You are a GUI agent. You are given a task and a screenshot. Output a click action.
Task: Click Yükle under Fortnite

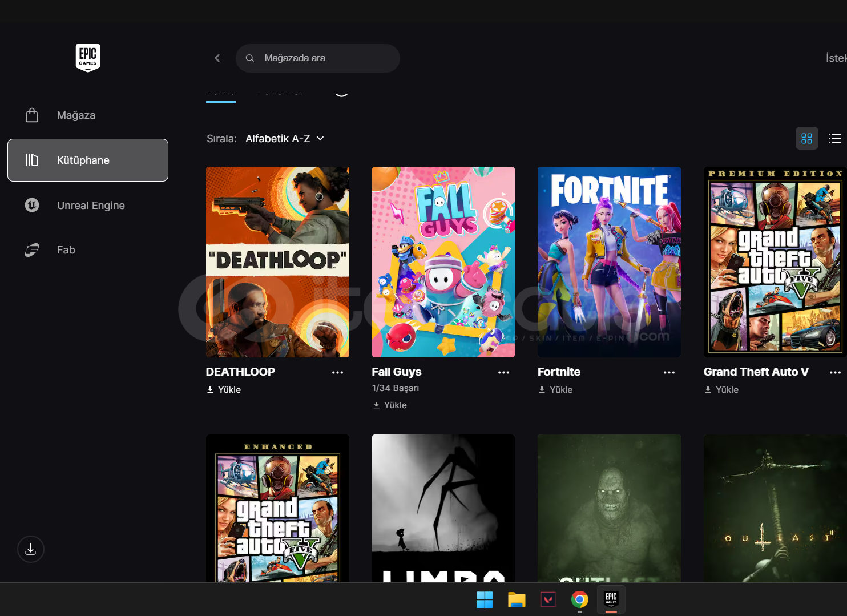(555, 390)
